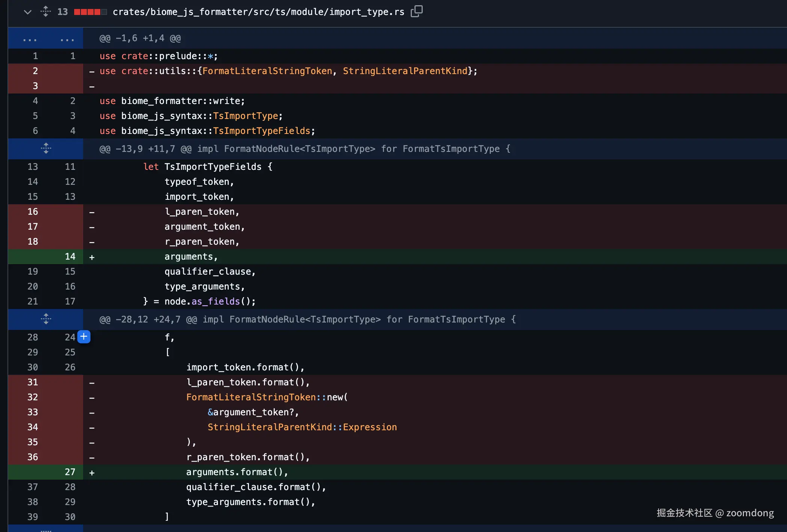
Task: Click the changes count 13
Action: 62,12
